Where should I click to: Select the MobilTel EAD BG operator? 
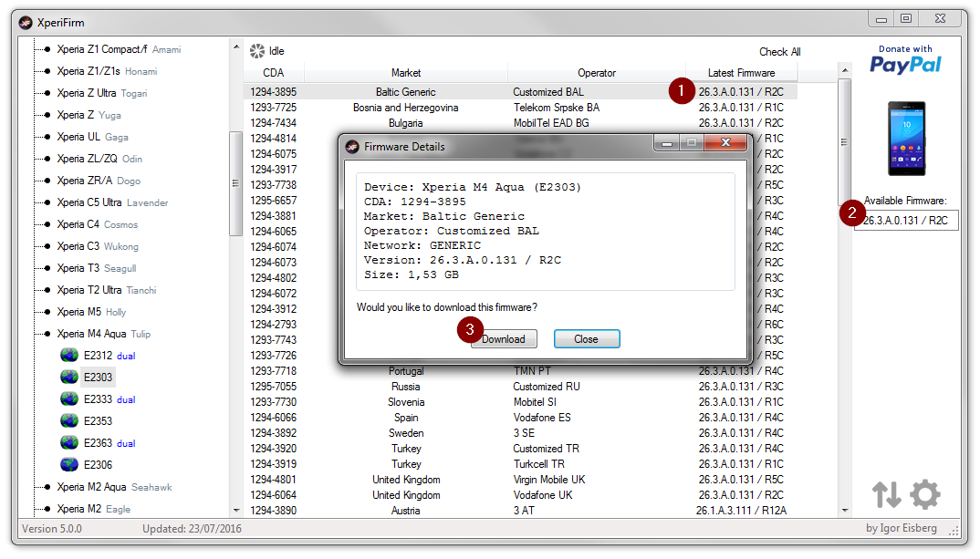click(551, 123)
